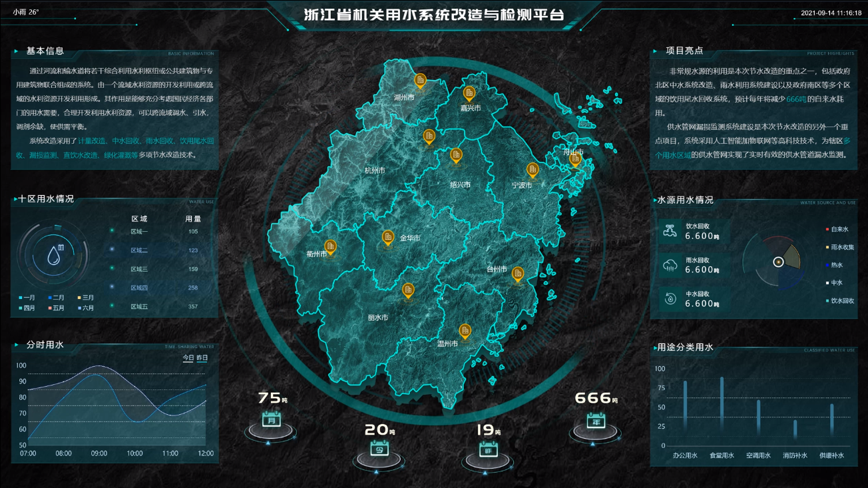Image resolution: width=868 pixels, height=488 pixels.
Task: Click the faucet icon for 饮水回收
Action: [670, 232]
